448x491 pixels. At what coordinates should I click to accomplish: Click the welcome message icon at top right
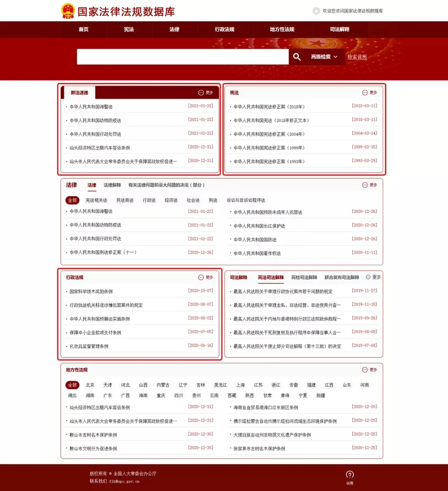tap(316, 11)
